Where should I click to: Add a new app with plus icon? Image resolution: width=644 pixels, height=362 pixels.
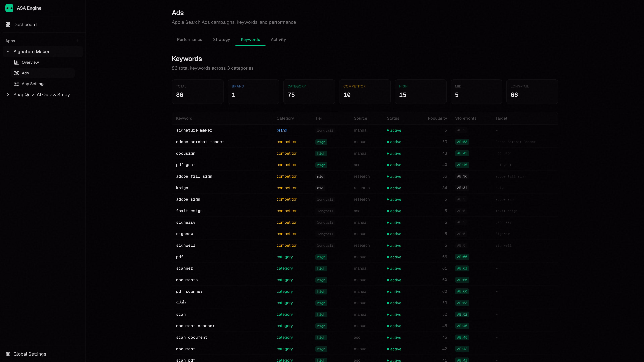78,41
